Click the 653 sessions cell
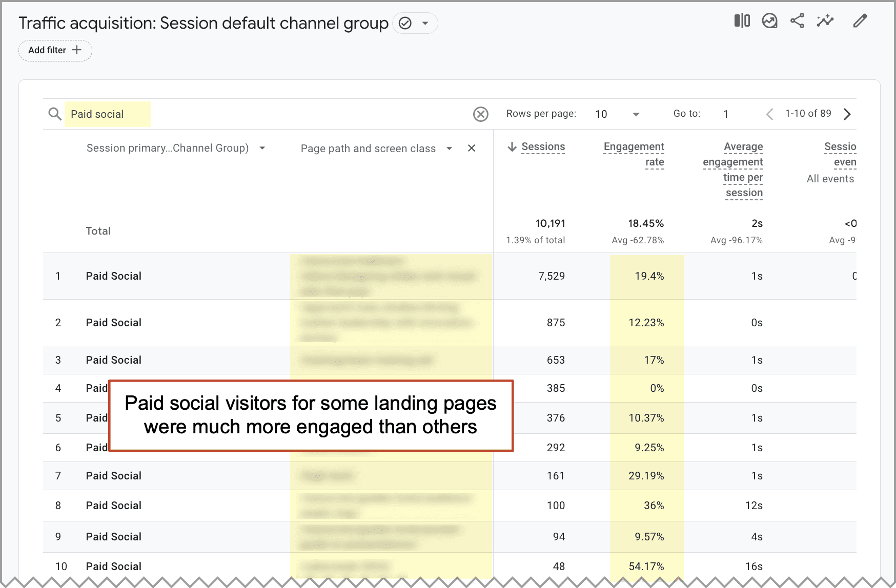 pyautogui.click(x=556, y=360)
